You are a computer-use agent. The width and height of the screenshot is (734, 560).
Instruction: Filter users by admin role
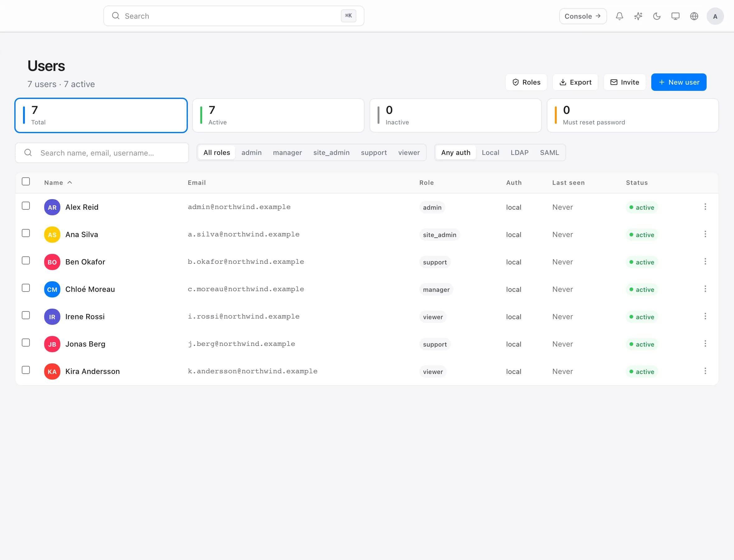tap(251, 152)
